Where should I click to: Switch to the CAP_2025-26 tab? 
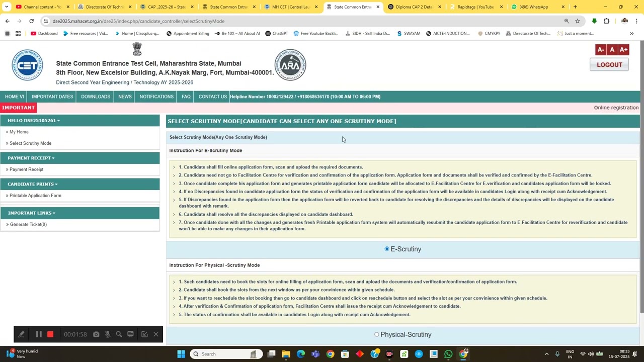click(166, 7)
